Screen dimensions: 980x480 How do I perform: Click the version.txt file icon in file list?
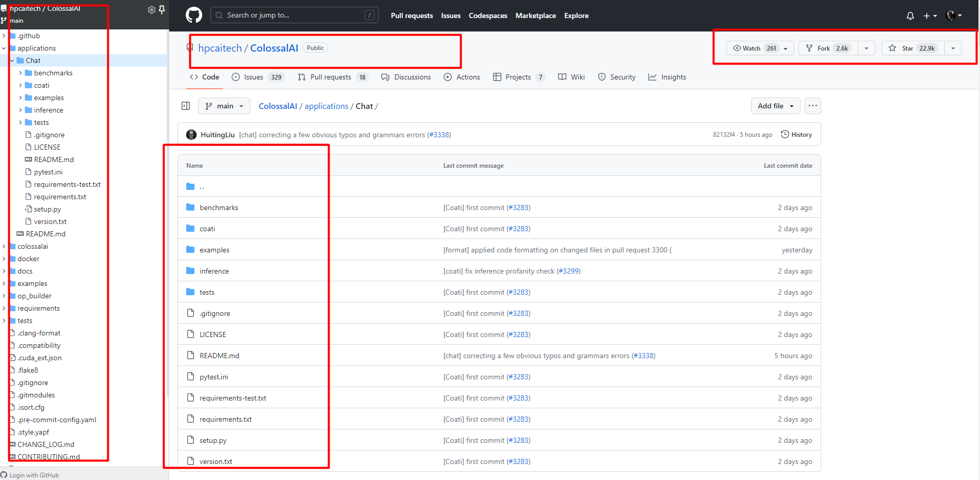pos(190,461)
